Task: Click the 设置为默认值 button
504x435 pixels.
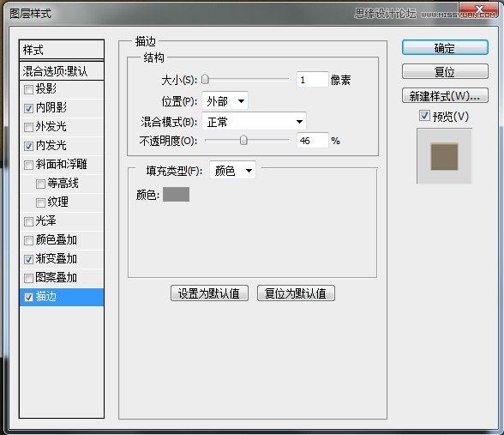Action: pyautogui.click(x=209, y=293)
